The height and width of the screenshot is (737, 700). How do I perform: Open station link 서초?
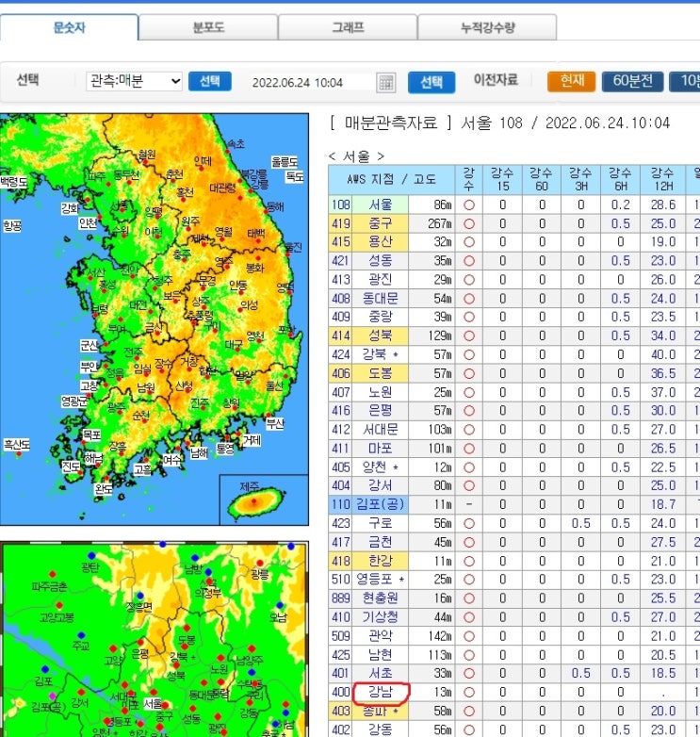tap(380, 673)
